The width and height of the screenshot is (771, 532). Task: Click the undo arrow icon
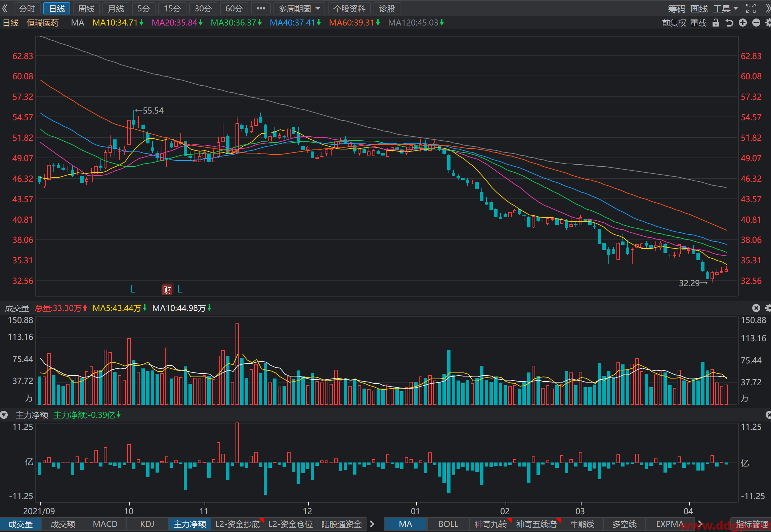click(729, 23)
